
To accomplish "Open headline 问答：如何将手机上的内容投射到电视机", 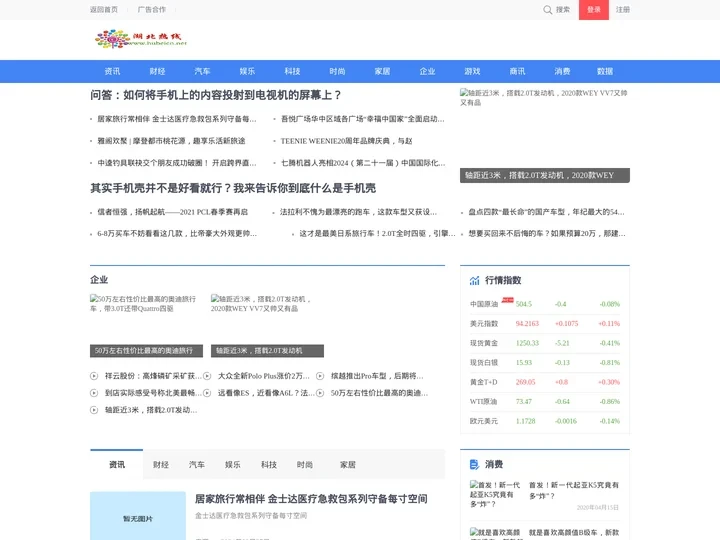I will click(x=216, y=95).
